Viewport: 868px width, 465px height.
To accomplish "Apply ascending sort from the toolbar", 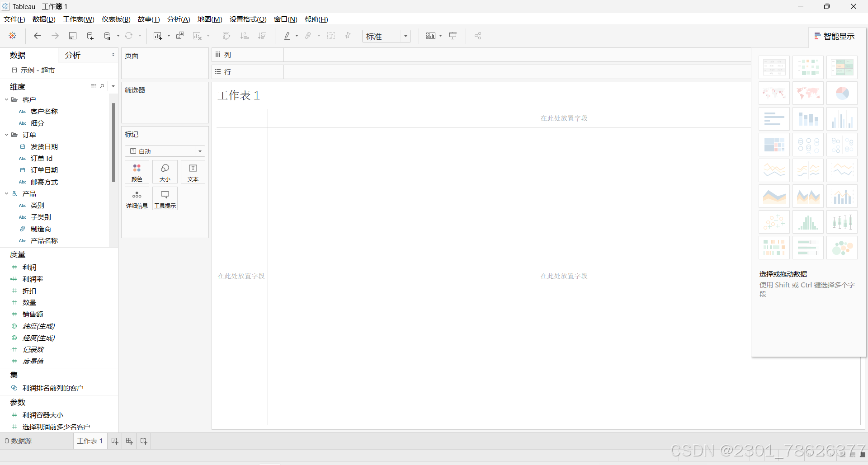I will (244, 36).
